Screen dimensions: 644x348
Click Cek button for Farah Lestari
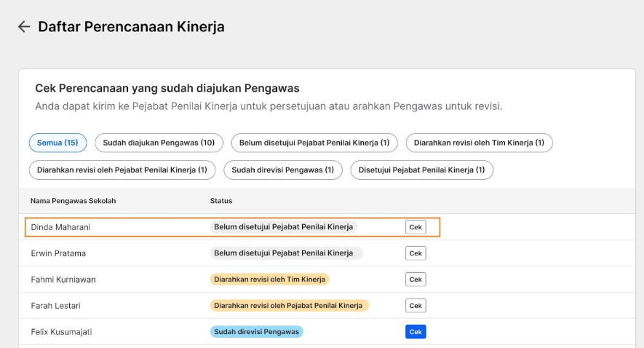(x=416, y=306)
